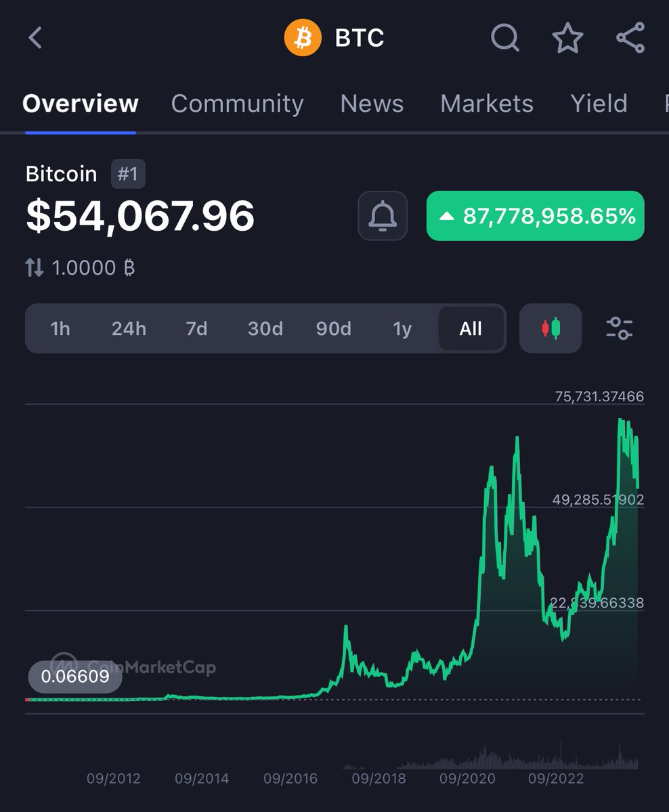
Task: Tap the 09/2020 date label
Action: pos(467,779)
